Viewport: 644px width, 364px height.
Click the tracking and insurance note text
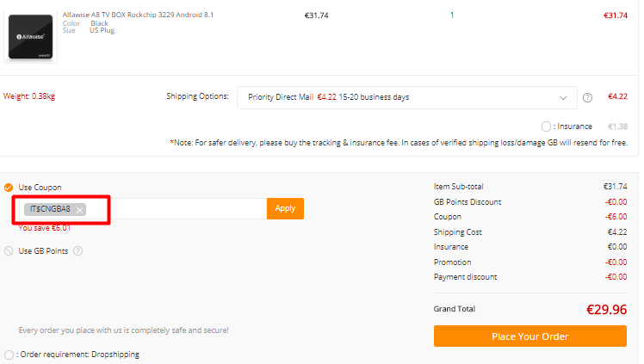pyautogui.click(x=399, y=143)
